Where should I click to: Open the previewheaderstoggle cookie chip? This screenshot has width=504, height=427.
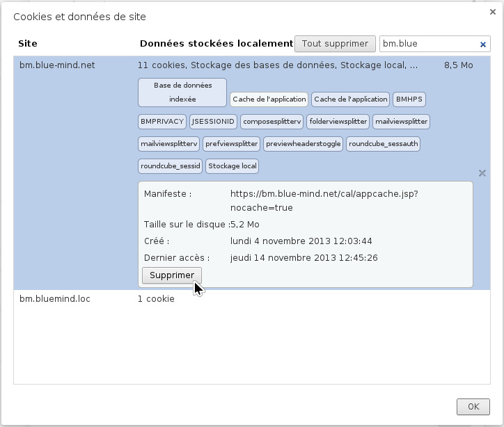pos(304,144)
